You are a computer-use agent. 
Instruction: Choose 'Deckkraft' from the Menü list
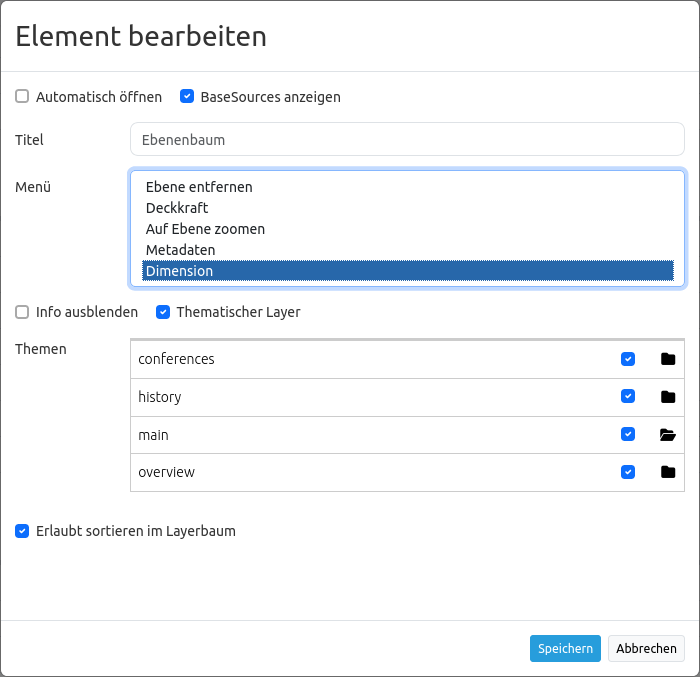click(x=177, y=208)
